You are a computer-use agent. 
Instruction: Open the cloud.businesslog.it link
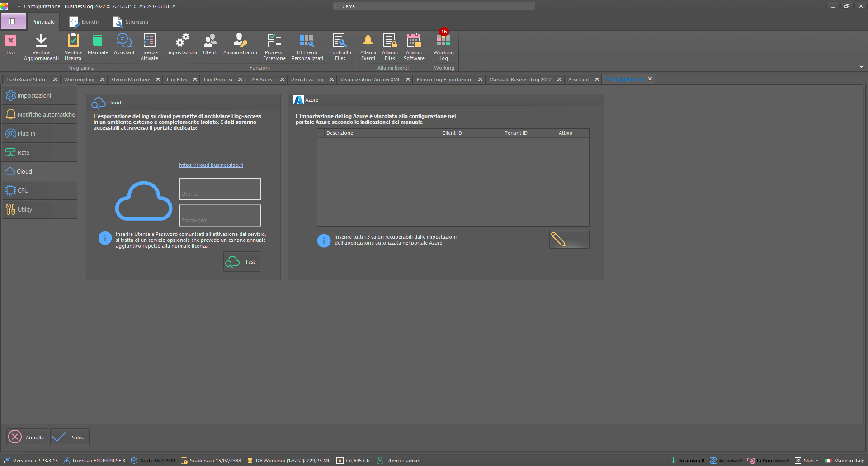(211, 165)
